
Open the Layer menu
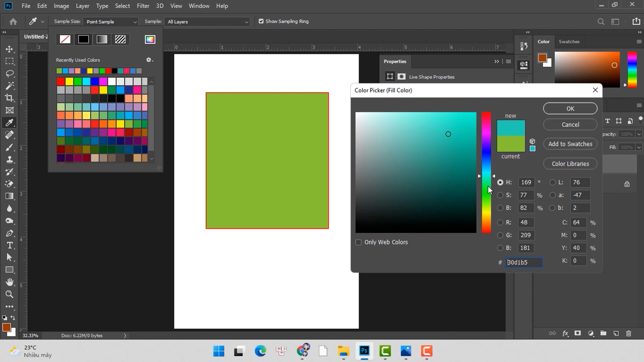click(83, 6)
